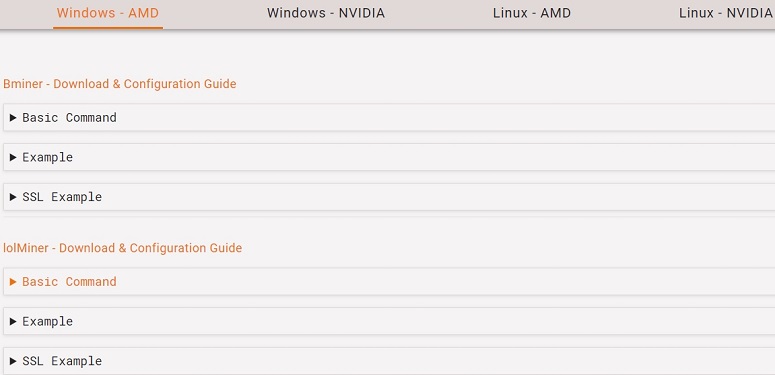Click the orange triangle beside lolMiner Basic Command

coord(13,282)
